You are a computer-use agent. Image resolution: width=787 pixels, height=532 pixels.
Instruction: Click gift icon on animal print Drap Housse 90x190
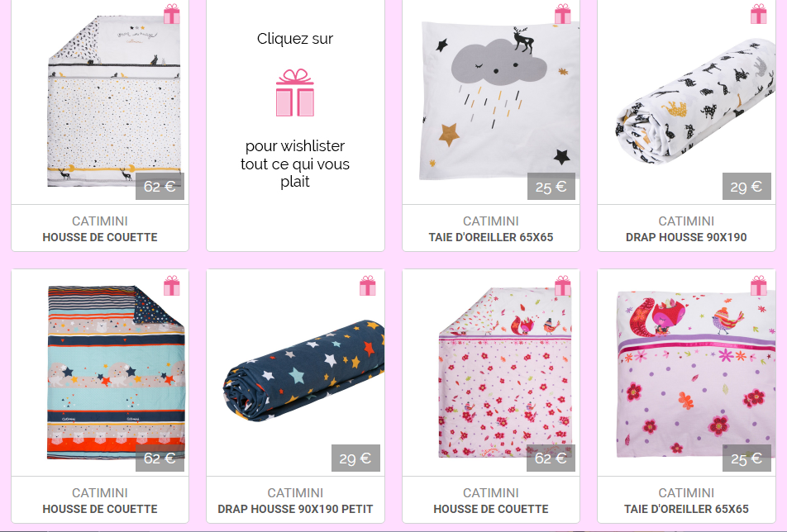coord(758,14)
